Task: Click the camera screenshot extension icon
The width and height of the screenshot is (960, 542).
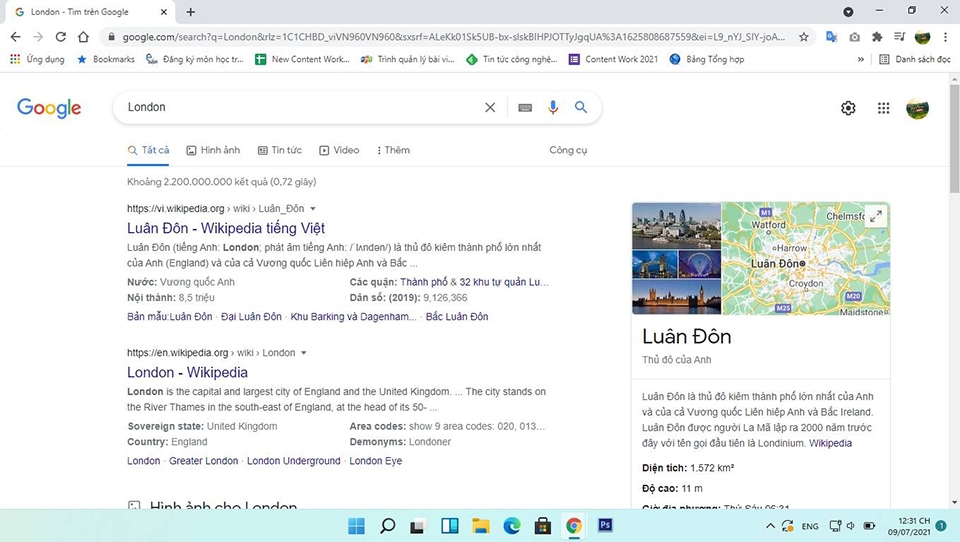Action: 854,37
